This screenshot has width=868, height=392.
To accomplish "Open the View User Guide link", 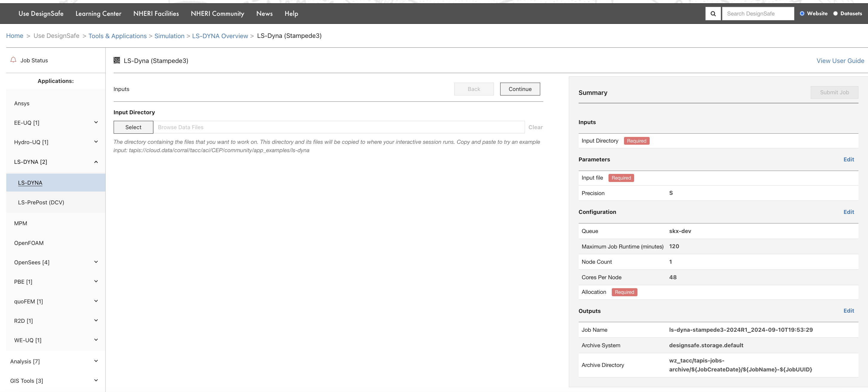I will [840, 61].
